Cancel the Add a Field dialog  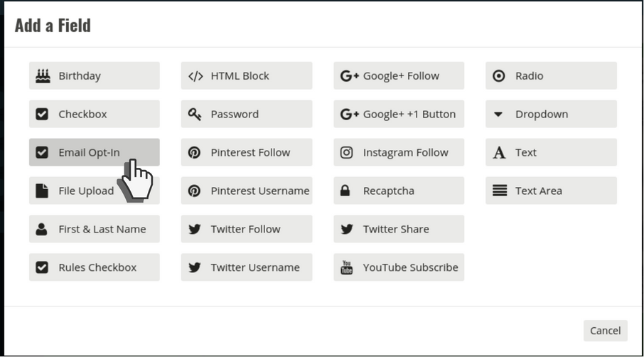pos(605,330)
